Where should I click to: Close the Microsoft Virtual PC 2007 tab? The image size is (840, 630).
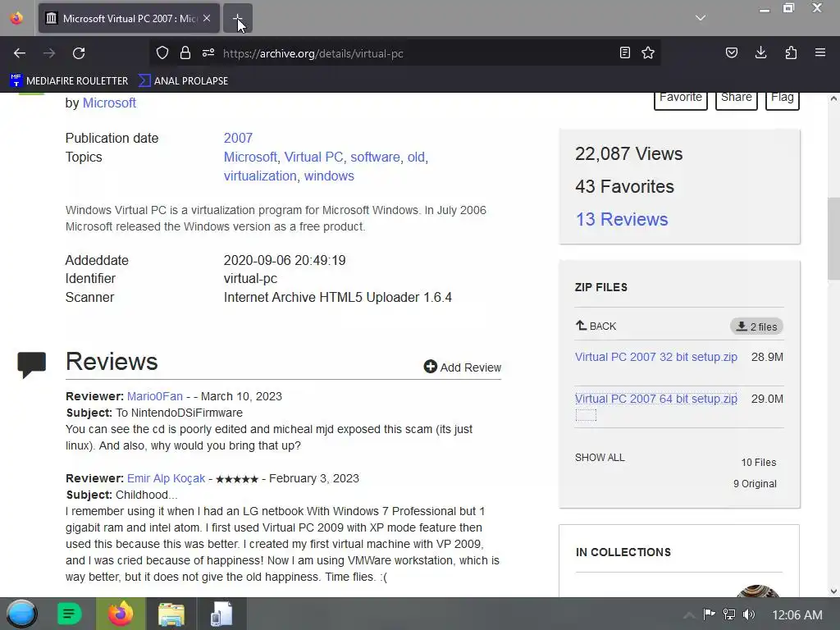point(207,18)
